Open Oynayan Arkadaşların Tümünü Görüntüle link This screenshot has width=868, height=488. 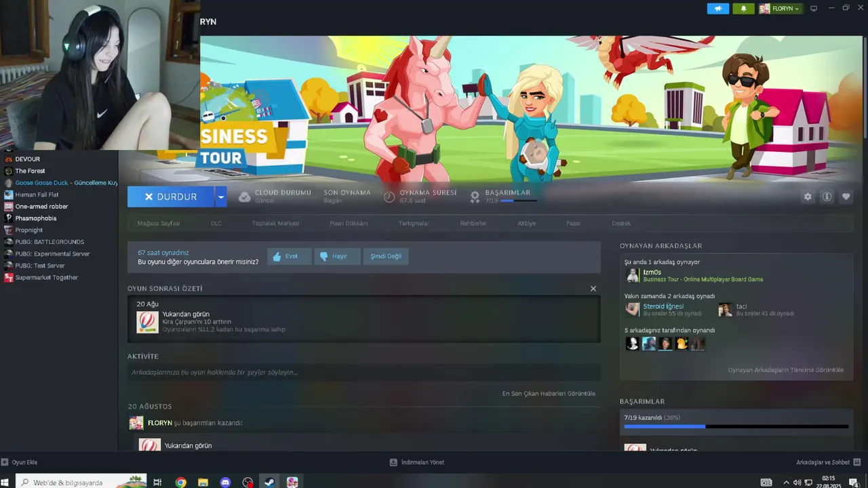[x=786, y=370]
